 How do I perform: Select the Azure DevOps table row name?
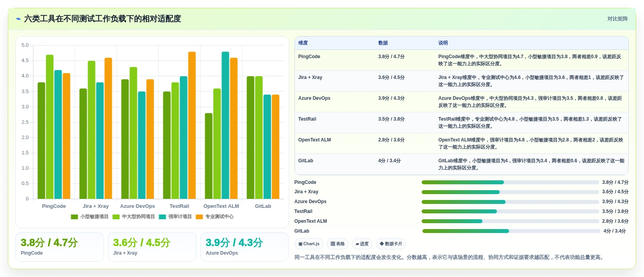point(314,98)
